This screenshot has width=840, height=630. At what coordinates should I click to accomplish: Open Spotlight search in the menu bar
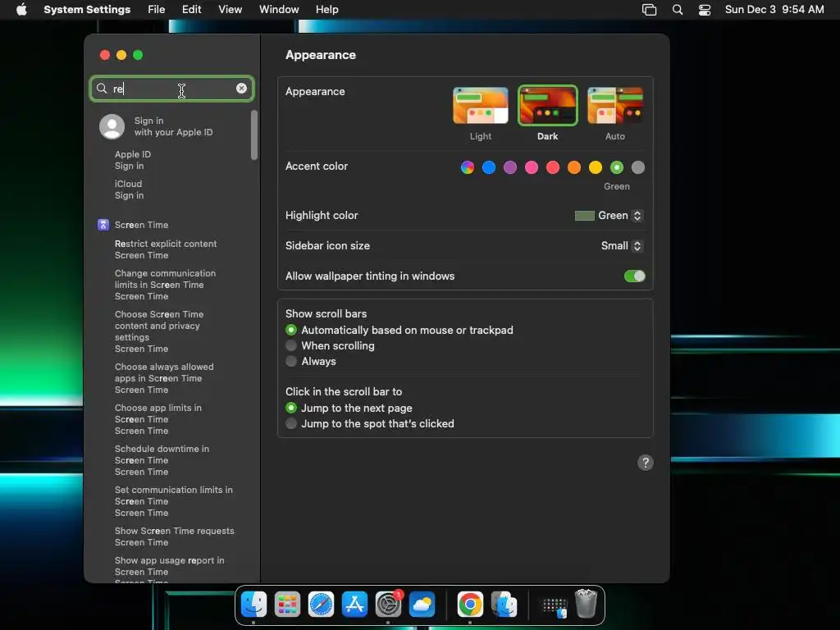(x=677, y=10)
